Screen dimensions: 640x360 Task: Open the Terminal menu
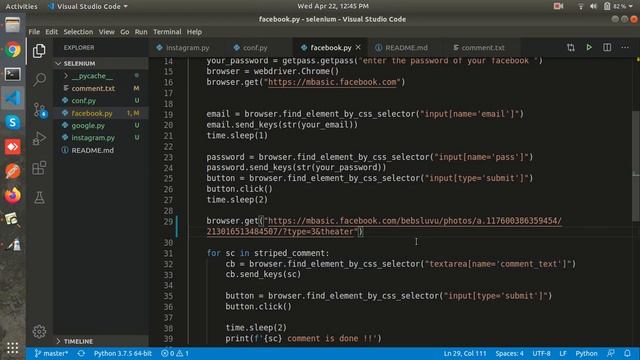click(167, 32)
